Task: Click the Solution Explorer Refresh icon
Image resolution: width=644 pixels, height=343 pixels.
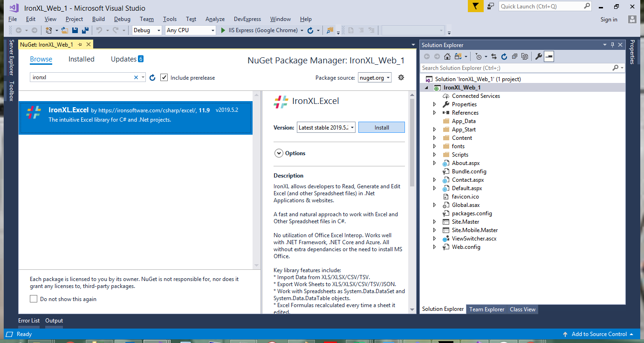Action: click(x=504, y=56)
